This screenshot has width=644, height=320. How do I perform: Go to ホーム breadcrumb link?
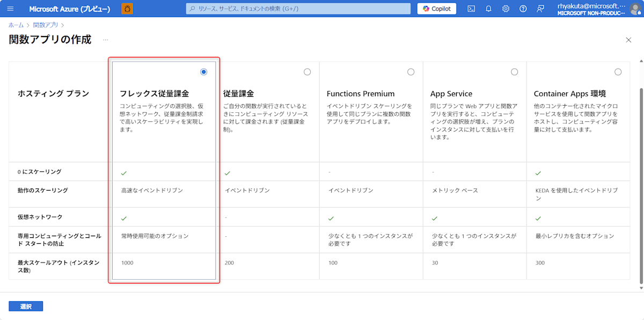(16, 25)
